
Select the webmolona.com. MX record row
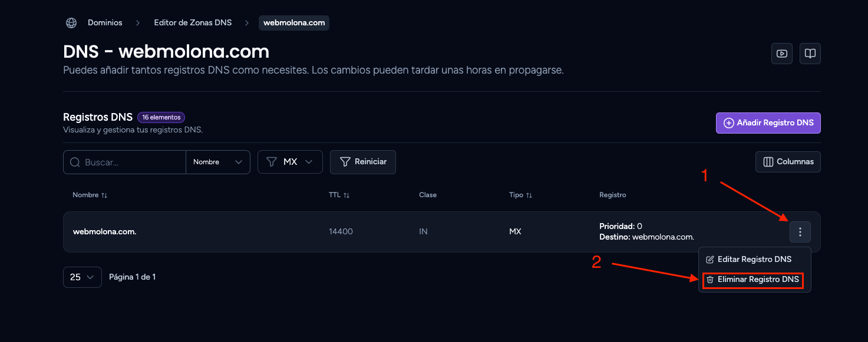442,232
